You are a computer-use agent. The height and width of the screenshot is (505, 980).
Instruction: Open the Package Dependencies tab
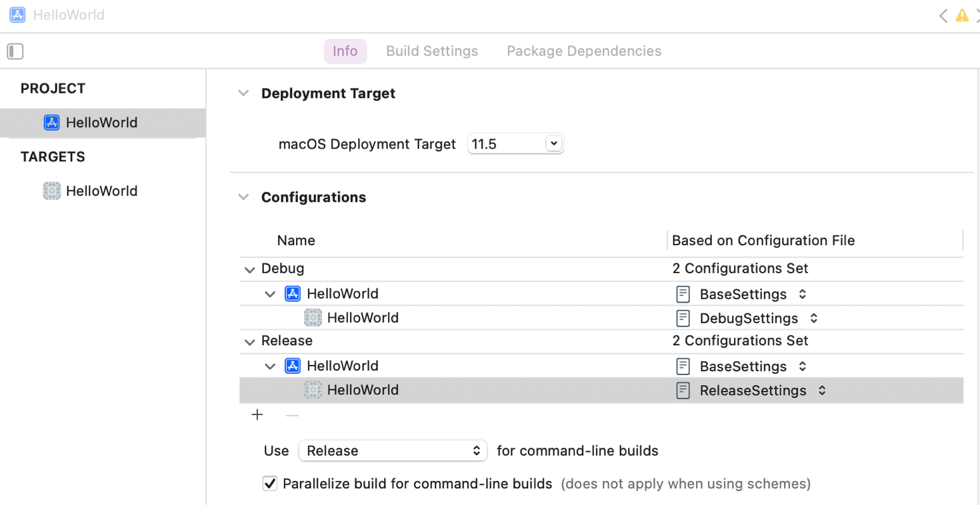pos(584,51)
